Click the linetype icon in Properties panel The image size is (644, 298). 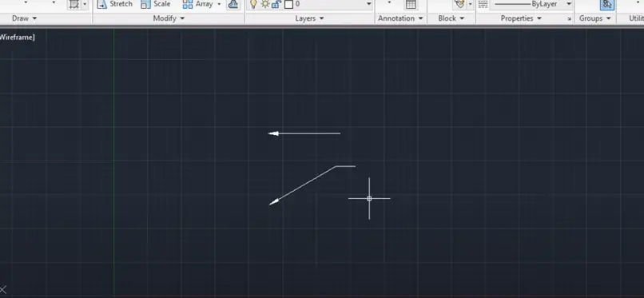coord(483,4)
